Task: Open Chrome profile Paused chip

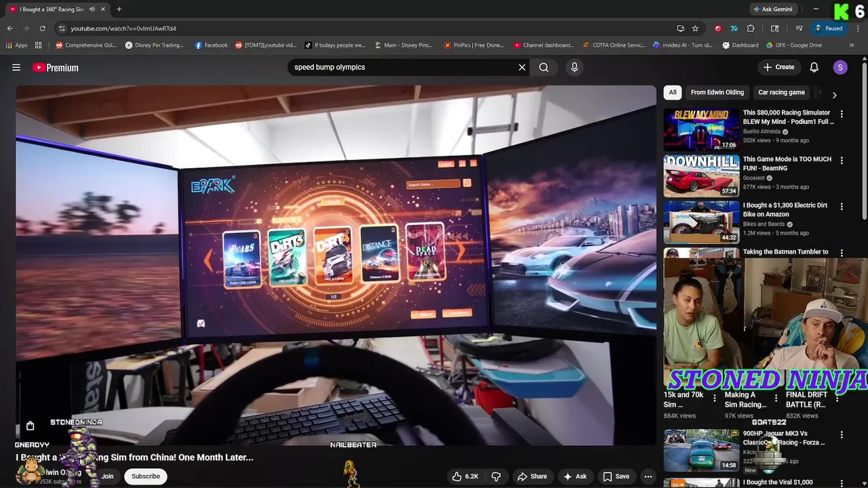Action: coord(829,28)
